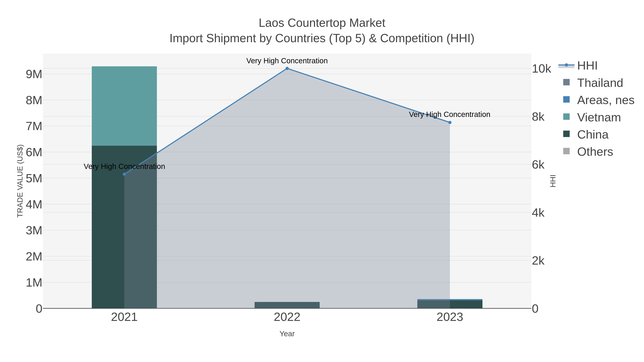644x362 pixels.
Task: Click the 4k right-axis tick label
Action: [538, 213]
